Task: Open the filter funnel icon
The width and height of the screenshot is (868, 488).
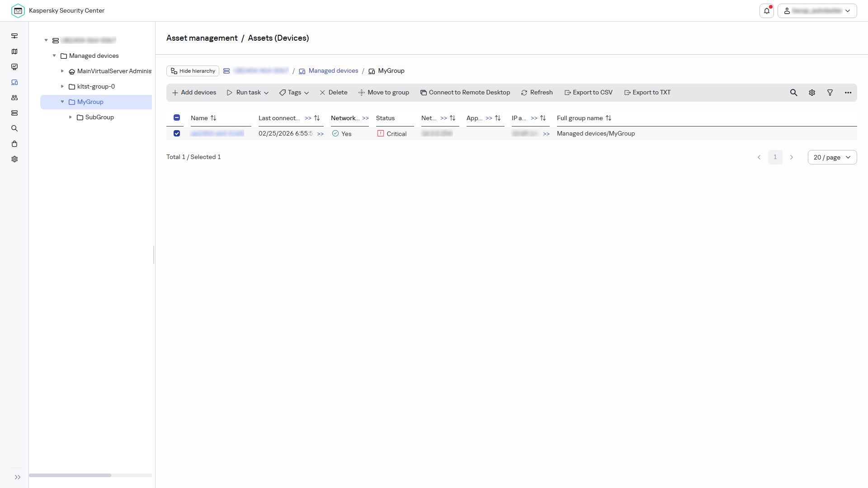Action: (x=830, y=93)
